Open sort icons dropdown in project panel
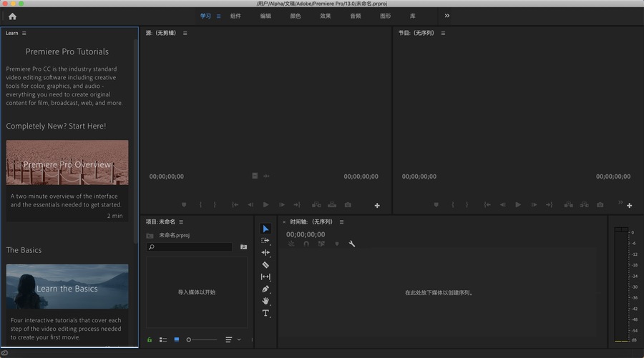The height and width of the screenshot is (358, 644). [233, 339]
